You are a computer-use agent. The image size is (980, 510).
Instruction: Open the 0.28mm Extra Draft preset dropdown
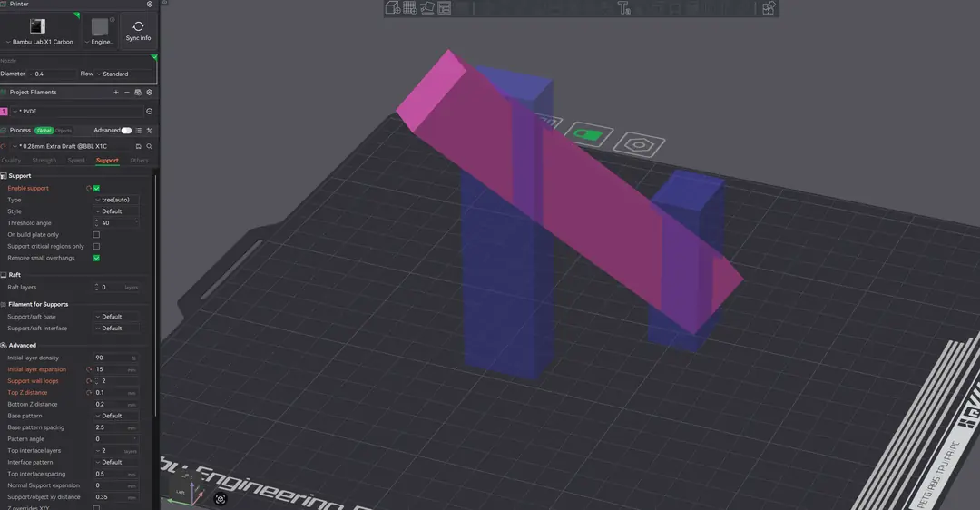pos(71,146)
